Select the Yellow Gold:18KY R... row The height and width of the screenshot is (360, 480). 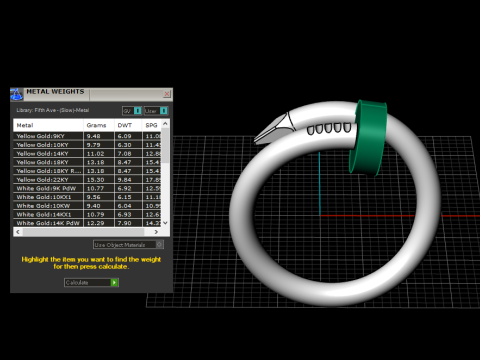[x=87, y=171]
